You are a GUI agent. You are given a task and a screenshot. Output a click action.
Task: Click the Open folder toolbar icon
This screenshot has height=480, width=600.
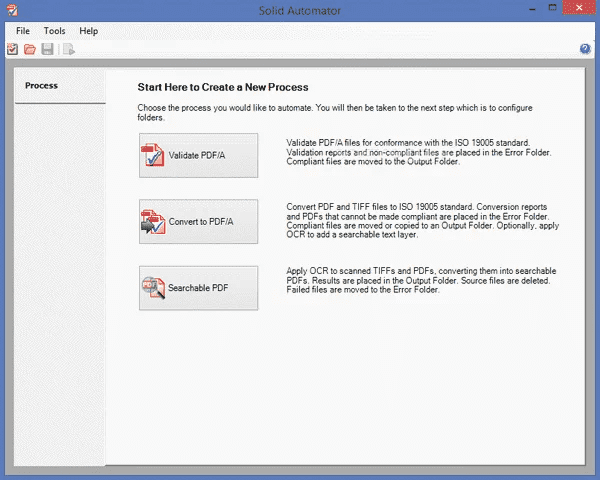coord(29,49)
